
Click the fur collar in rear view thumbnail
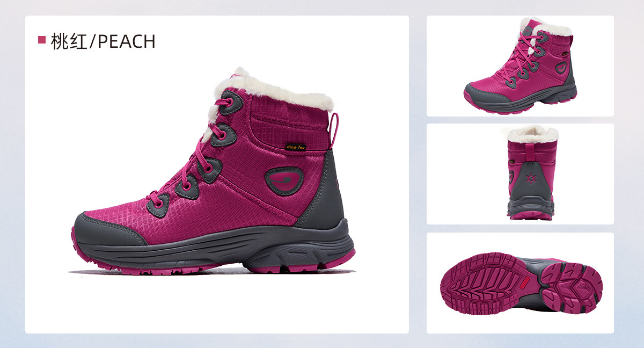533,133
